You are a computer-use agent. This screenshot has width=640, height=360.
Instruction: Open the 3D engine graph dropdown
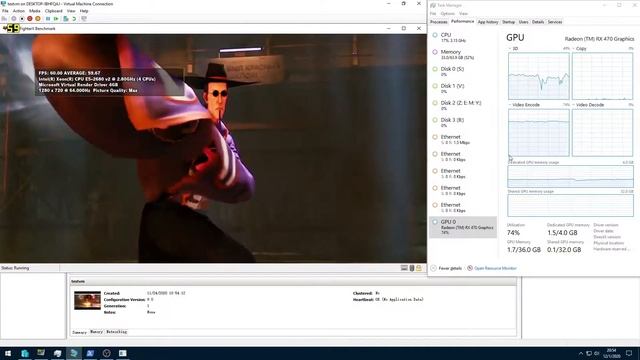click(513, 49)
